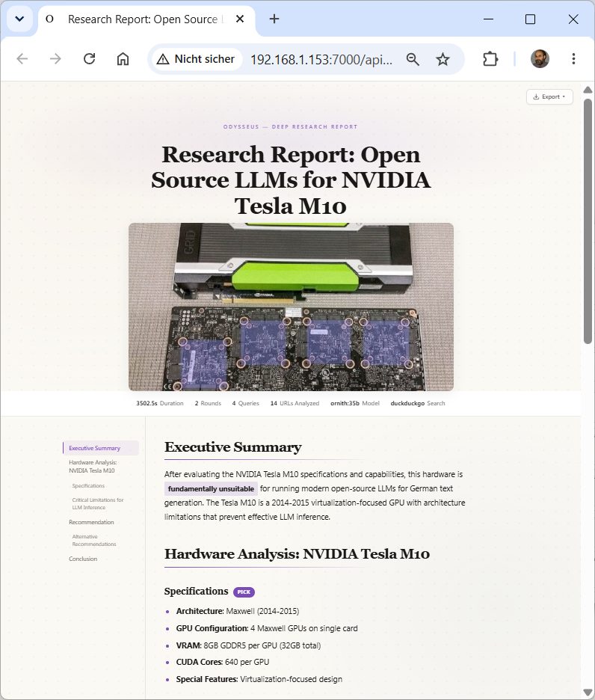Click the 'VRAM: 8GB GDDR5 per GPU' bullet
Screen dimensions: 595x700
(248, 645)
